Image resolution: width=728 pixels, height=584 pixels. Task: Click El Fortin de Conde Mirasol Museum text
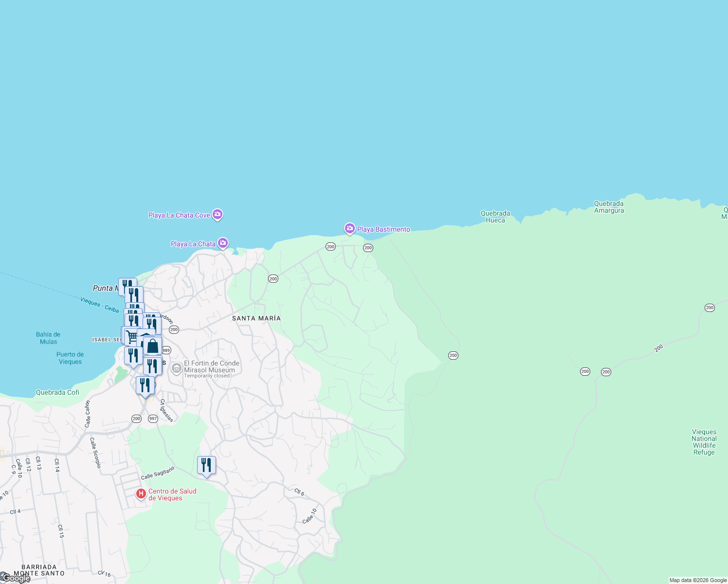212,366
